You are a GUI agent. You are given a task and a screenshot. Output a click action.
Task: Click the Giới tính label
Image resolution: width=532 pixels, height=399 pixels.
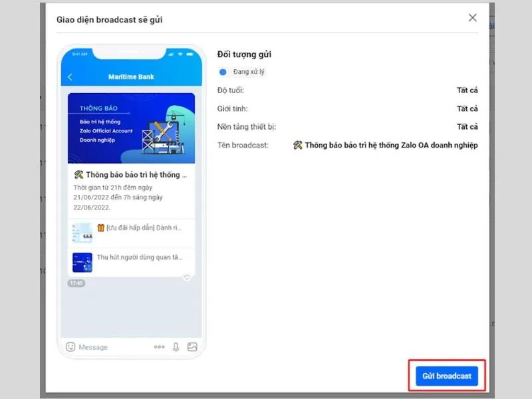pos(232,108)
